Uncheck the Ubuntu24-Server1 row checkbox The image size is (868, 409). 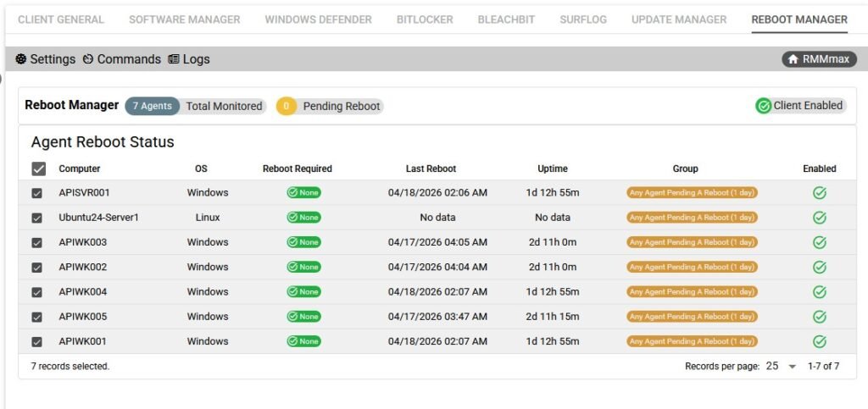[36, 218]
